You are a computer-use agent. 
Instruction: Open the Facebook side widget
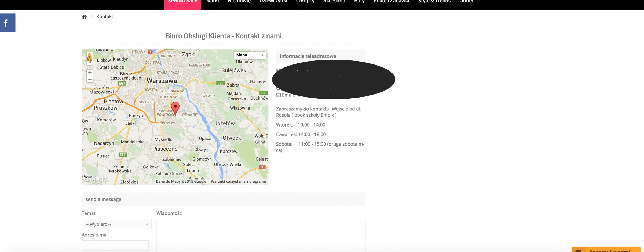8,23
